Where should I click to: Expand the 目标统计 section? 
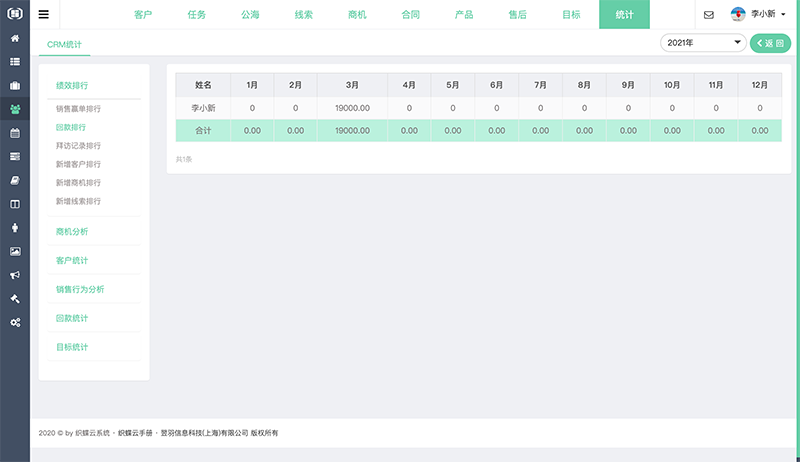click(72, 347)
